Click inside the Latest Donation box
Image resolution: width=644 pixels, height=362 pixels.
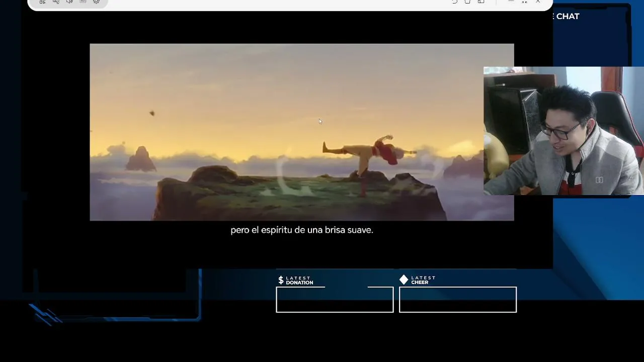[335, 300]
